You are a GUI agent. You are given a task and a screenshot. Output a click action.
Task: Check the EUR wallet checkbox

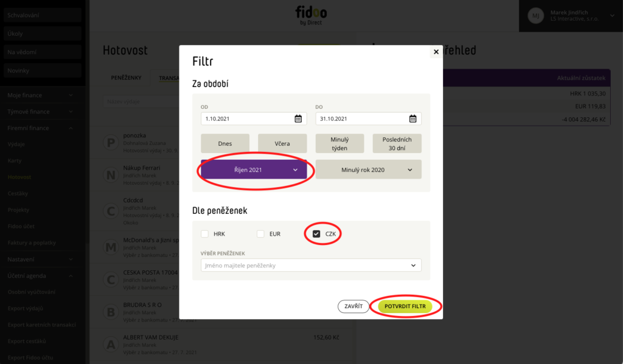click(x=260, y=234)
